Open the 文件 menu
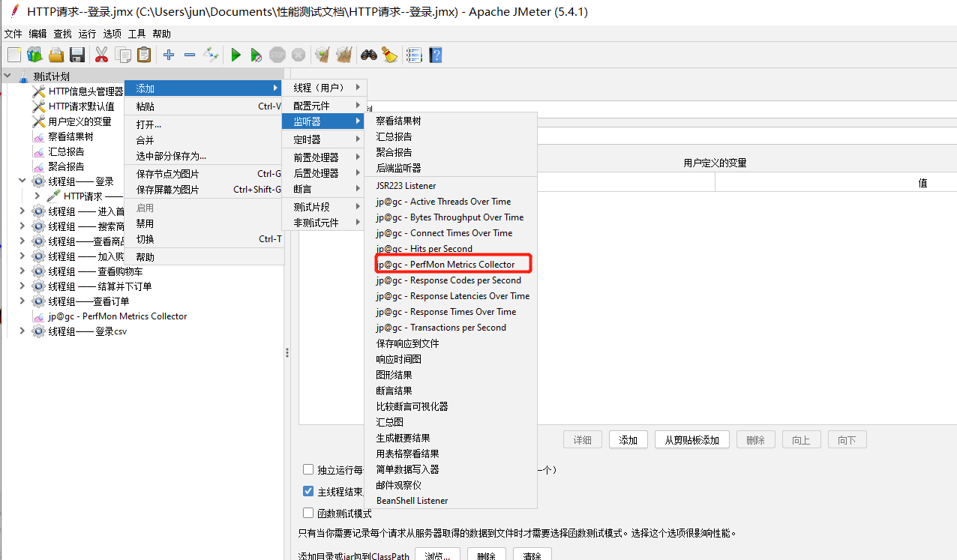Image resolution: width=957 pixels, height=560 pixels. (x=13, y=34)
